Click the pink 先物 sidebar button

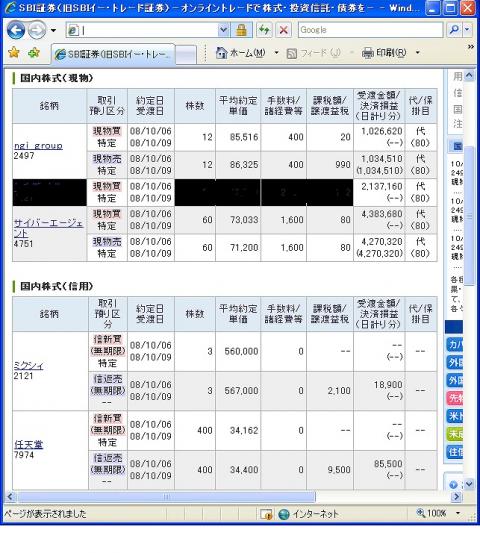point(455,398)
